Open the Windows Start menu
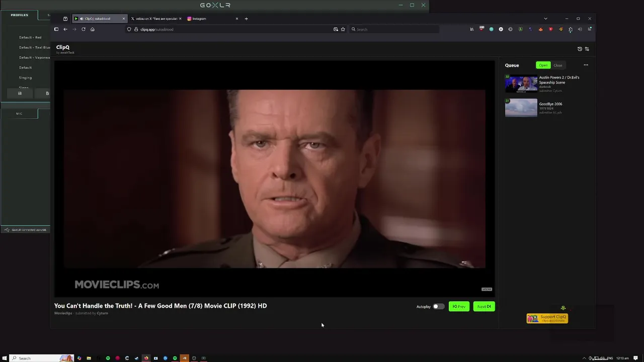The width and height of the screenshot is (644, 362). coord(5,358)
